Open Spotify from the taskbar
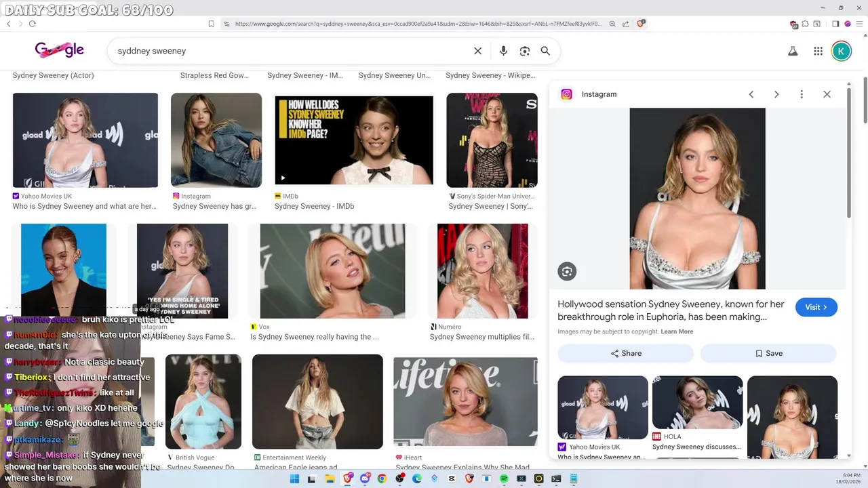Screen dimensions: 868x488 click(x=504, y=479)
